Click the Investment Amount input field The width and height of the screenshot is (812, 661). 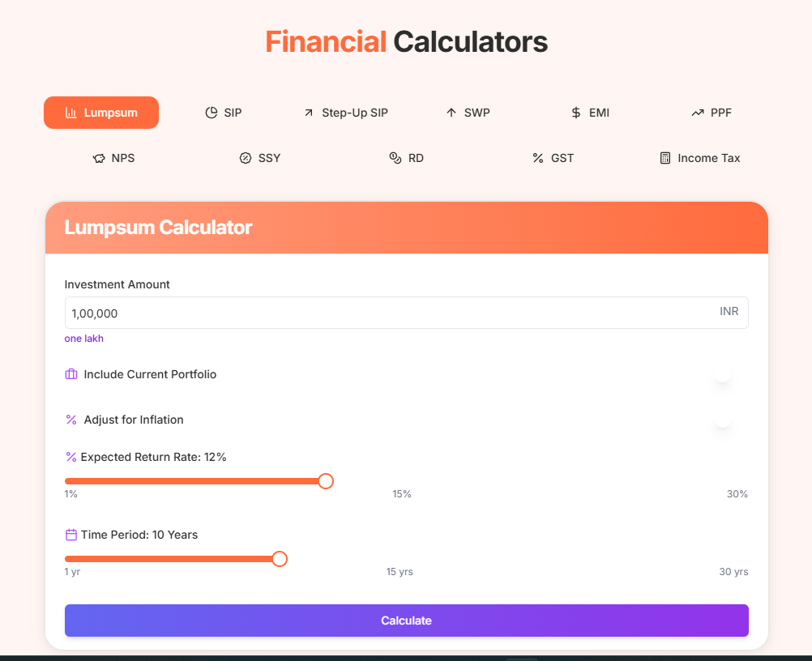click(x=407, y=313)
